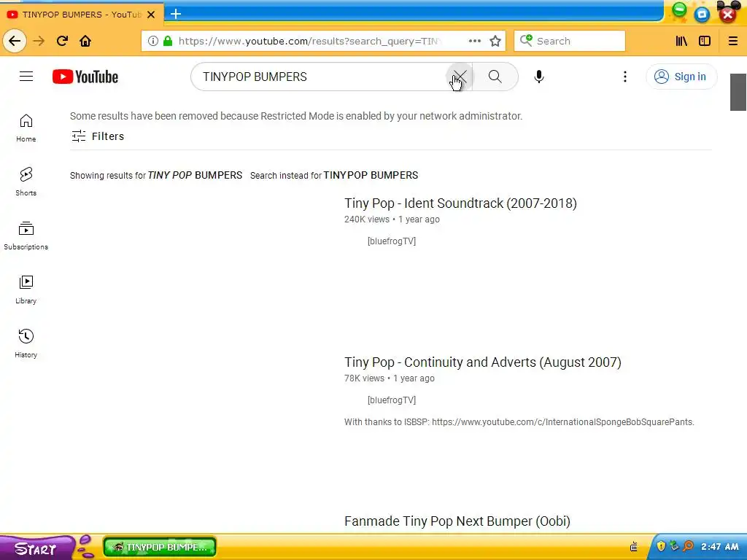Open Shorts in the YouTube sidebar
The image size is (747, 560).
click(x=26, y=182)
